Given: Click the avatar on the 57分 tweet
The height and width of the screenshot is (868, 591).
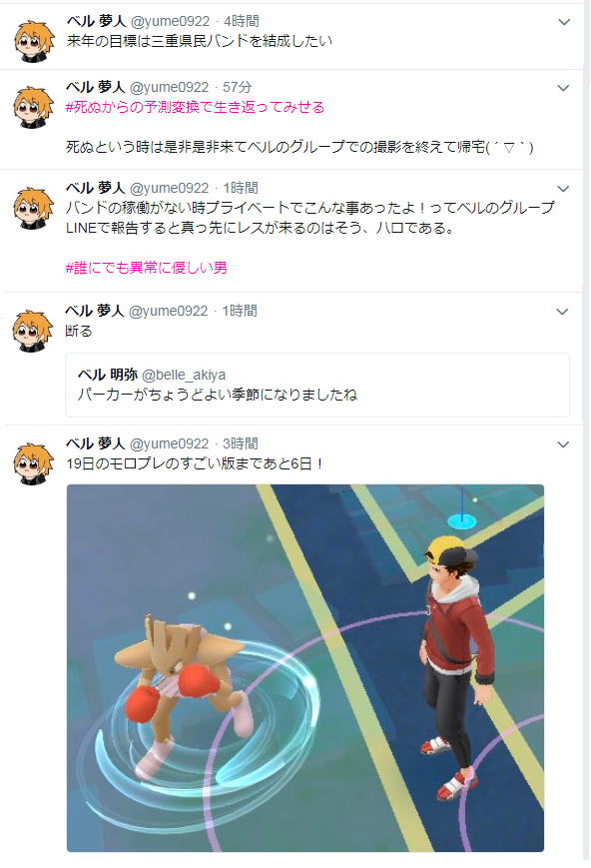Looking at the screenshot, I should click(34, 108).
